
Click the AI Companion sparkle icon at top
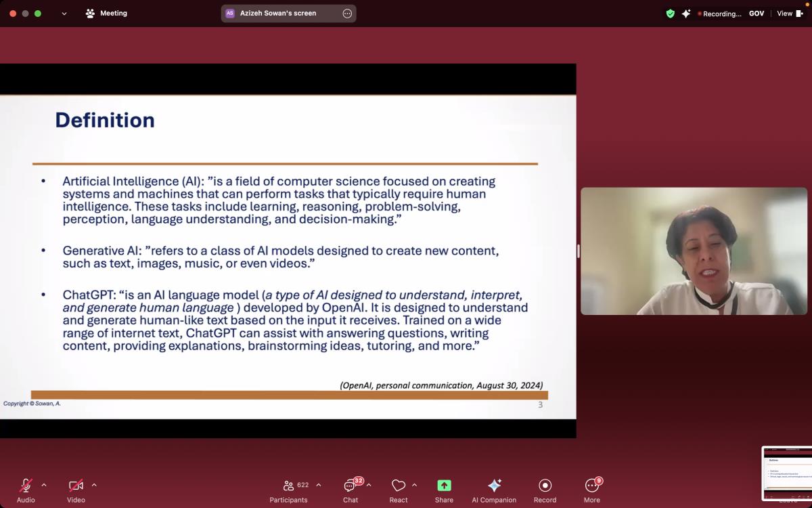coord(686,14)
